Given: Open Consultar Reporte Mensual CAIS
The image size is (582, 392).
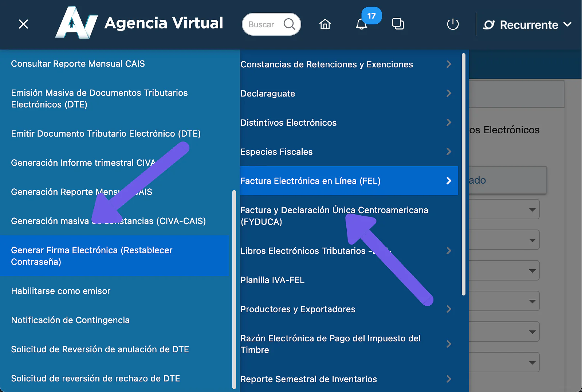Looking at the screenshot, I should point(78,64).
